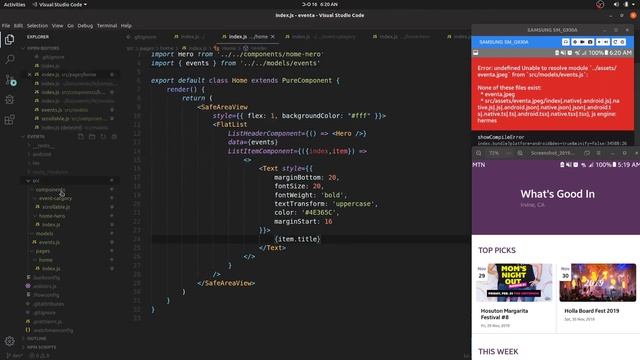Open the Terminal menu
This screenshot has width=640, height=360.
tap(107, 25)
